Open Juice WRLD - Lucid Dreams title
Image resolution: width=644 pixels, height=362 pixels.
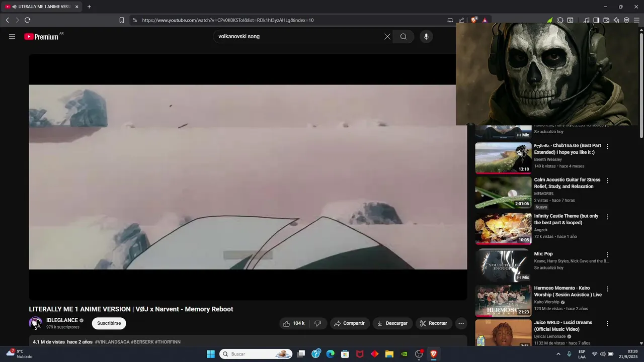(x=563, y=326)
